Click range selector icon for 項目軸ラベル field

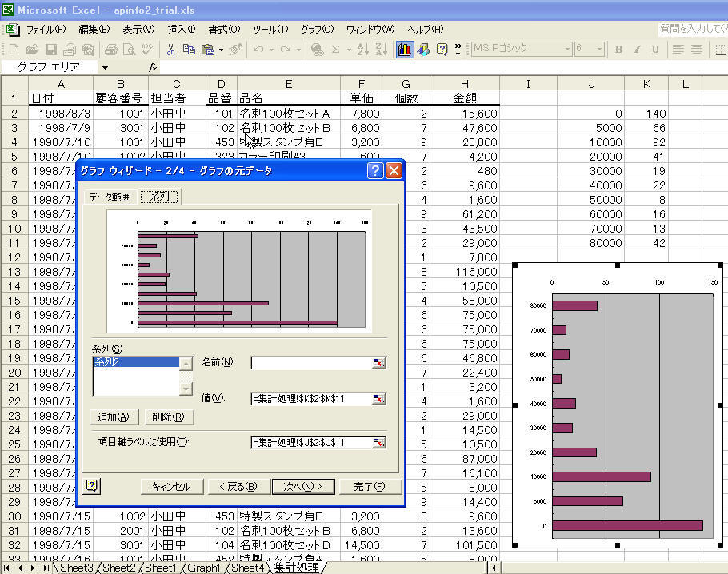378,442
